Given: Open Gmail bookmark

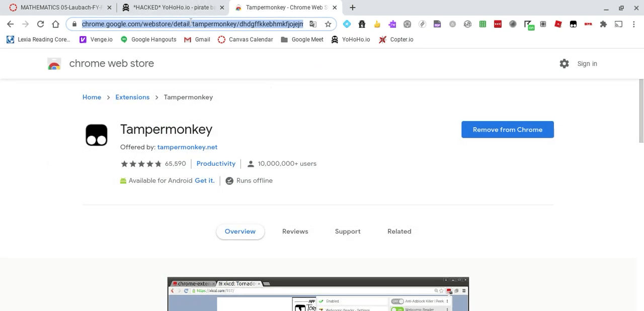Looking at the screenshot, I should click(x=197, y=39).
